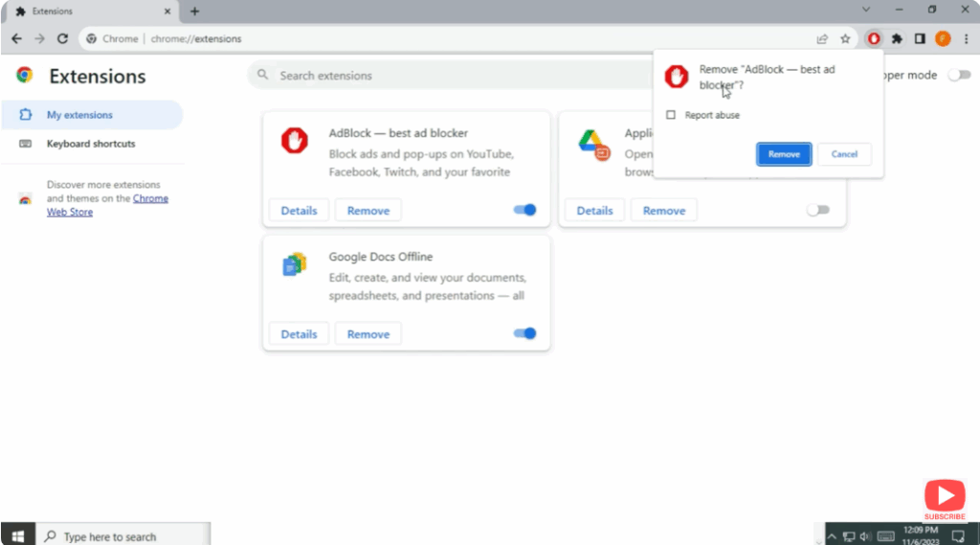Open the Chrome profile avatar
Viewport: 980px width, 545px height.
pos(943,39)
